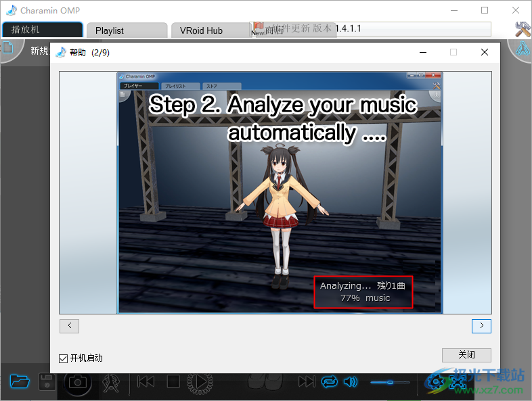Start playback with the play button
The image size is (532, 401).
[200, 382]
